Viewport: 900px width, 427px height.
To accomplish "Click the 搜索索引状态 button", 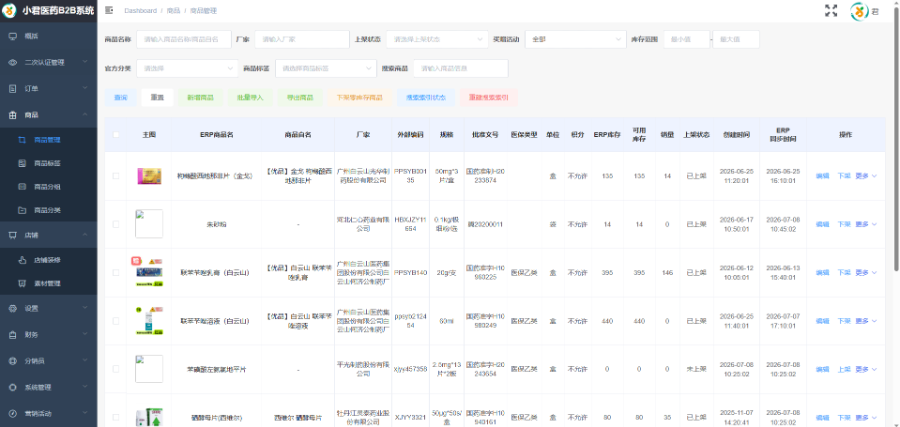I will point(426,98).
